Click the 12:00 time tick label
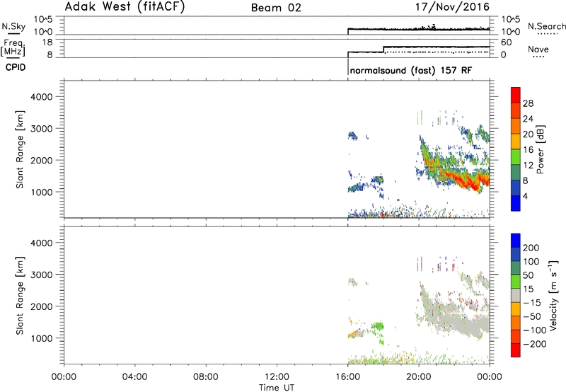Screen dimensions: 566x392 [277, 377]
